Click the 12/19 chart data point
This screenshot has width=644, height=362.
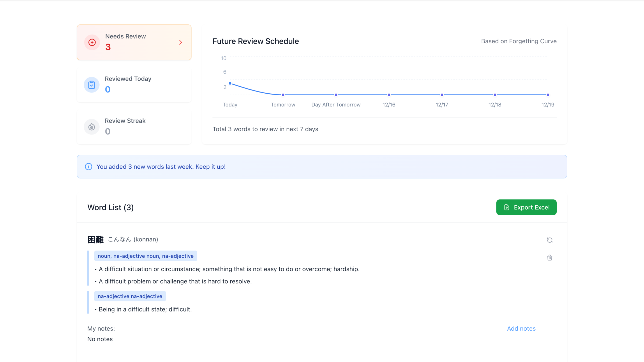548,95
